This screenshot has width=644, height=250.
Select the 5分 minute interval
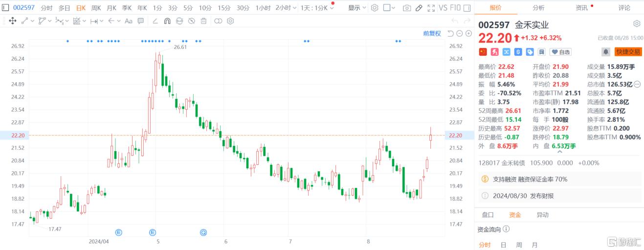(188, 8)
